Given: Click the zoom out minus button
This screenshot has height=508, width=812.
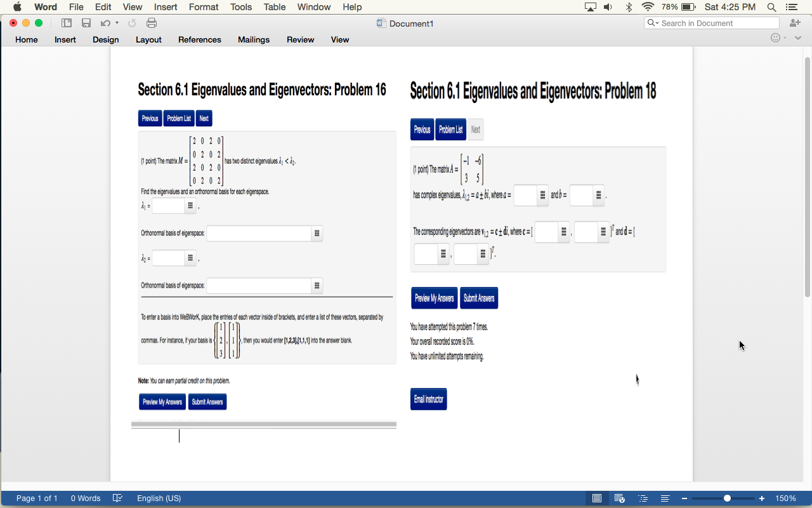Looking at the screenshot, I should [x=684, y=498].
